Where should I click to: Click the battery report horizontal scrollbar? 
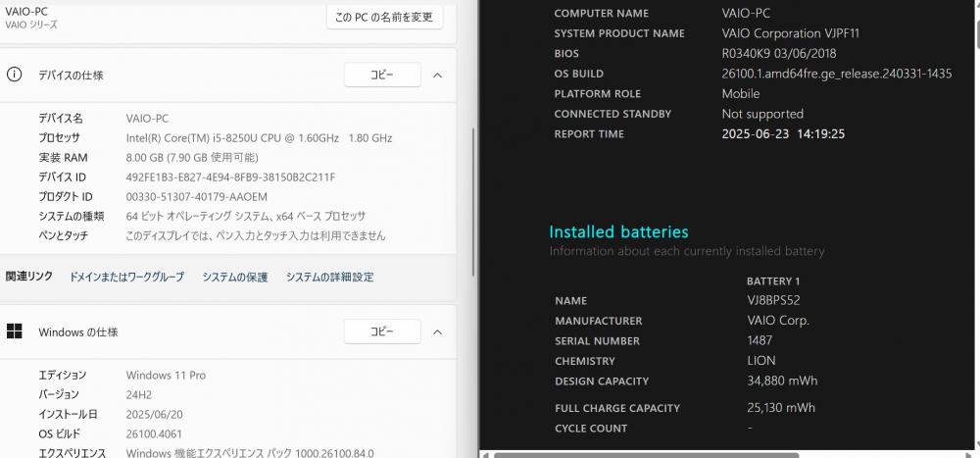coord(646,455)
